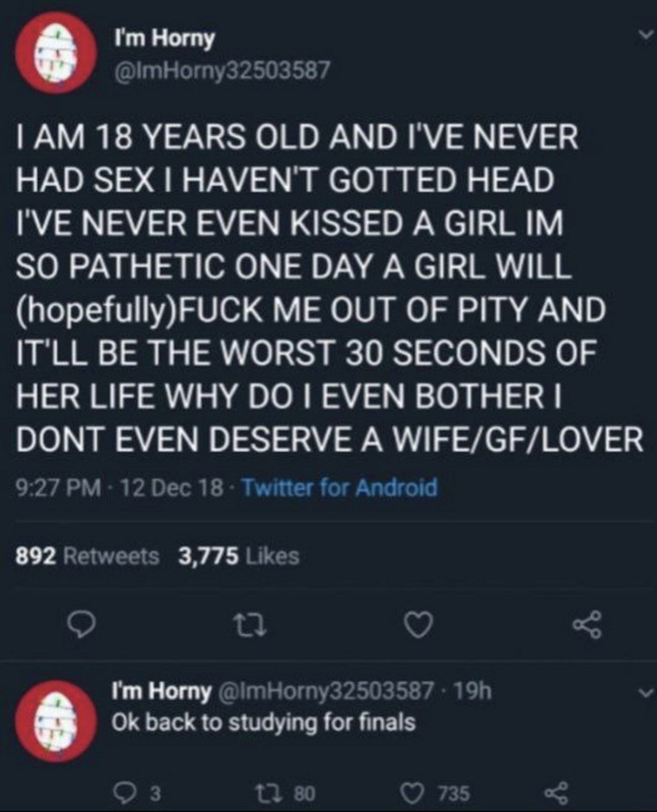Like the main tweet with heart icon
This screenshot has width=657, height=812.
click(419, 625)
